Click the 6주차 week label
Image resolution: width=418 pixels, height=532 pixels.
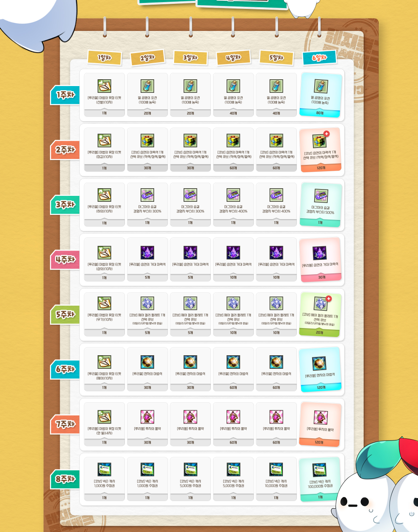click(65, 369)
